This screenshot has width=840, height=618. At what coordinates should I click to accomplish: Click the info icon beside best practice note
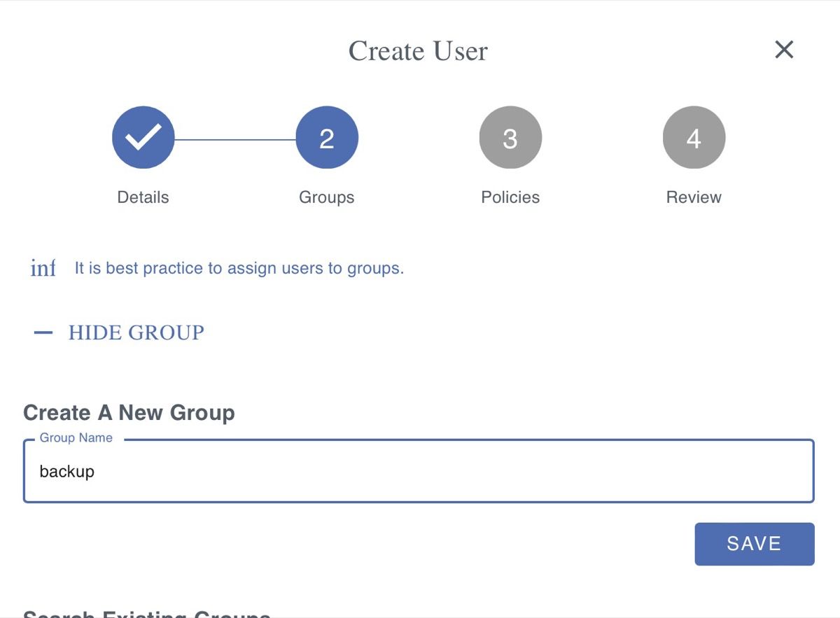(x=43, y=268)
